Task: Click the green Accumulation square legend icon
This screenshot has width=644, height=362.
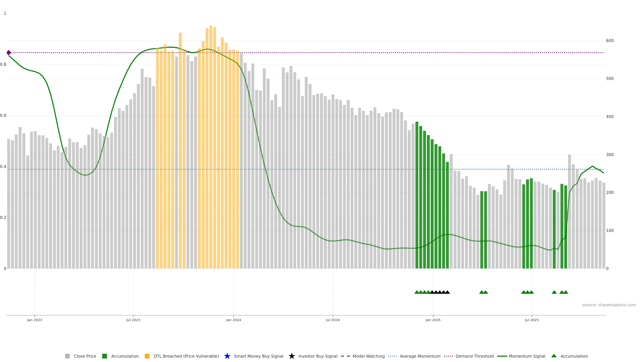Action: (x=104, y=356)
